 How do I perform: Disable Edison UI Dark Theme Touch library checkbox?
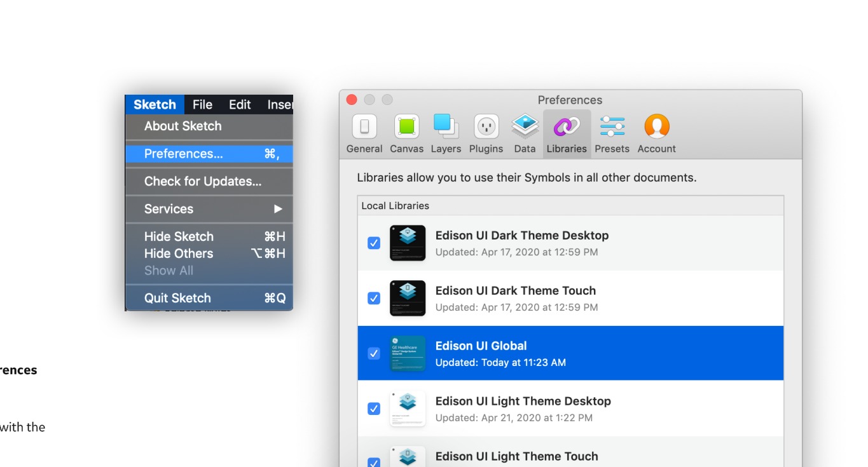[374, 299]
